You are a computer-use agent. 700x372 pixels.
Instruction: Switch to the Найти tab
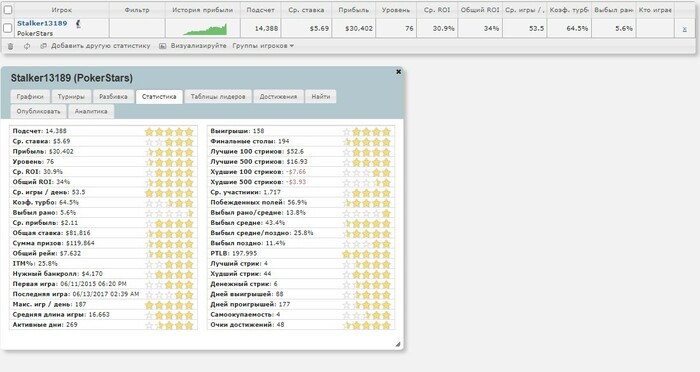click(321, 96)
